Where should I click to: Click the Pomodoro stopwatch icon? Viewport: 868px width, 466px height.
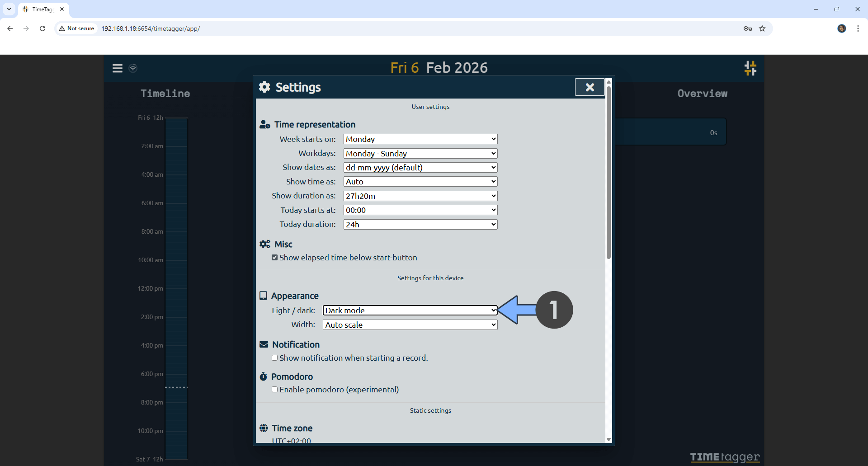click(x=263, y=377)
